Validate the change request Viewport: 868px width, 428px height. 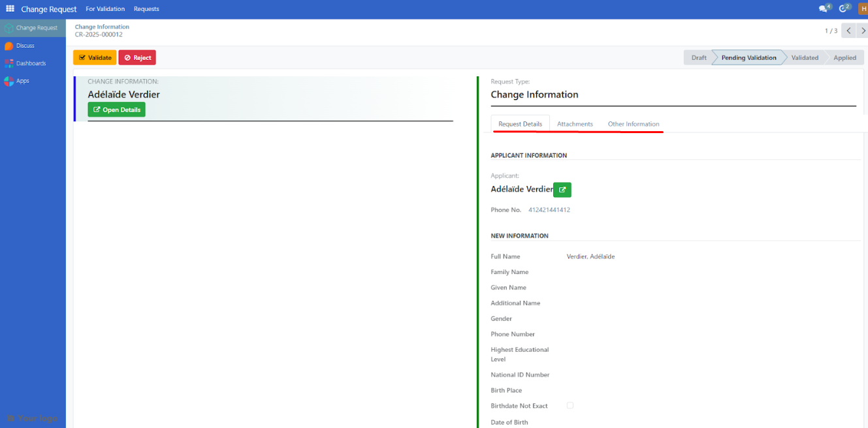point(94,57)
